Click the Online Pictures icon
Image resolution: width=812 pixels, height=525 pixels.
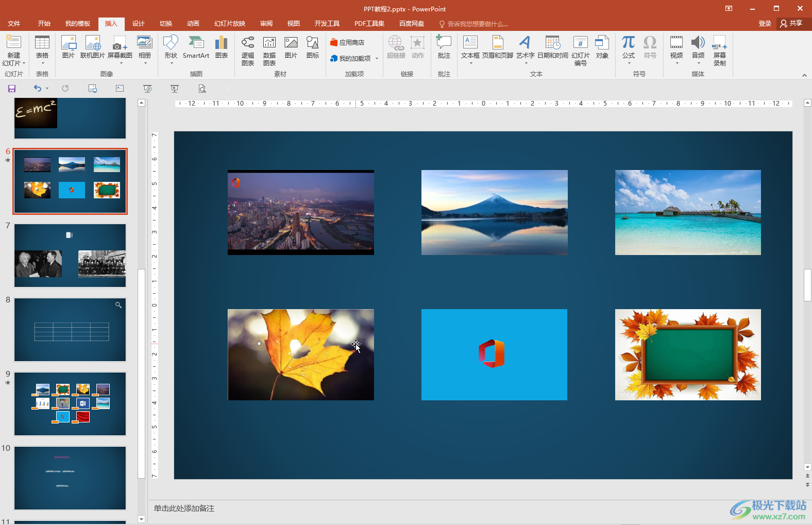coord(93,47)
